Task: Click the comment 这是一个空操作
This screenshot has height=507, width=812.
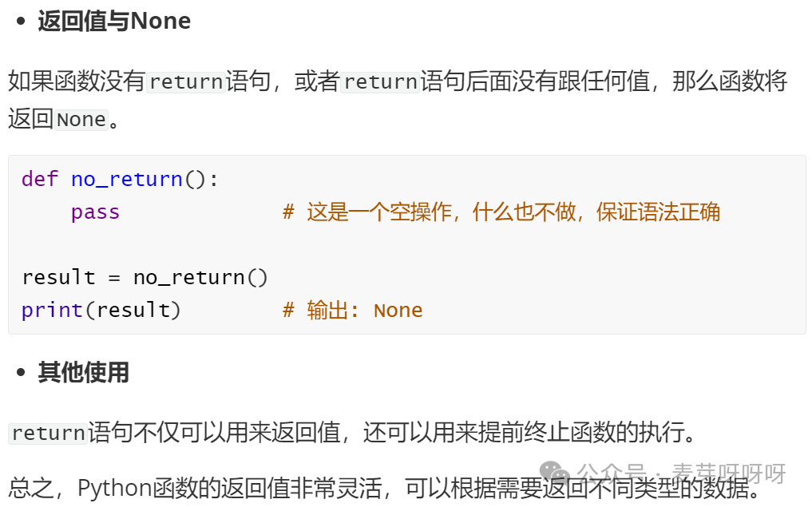Action: coord(501,212)
